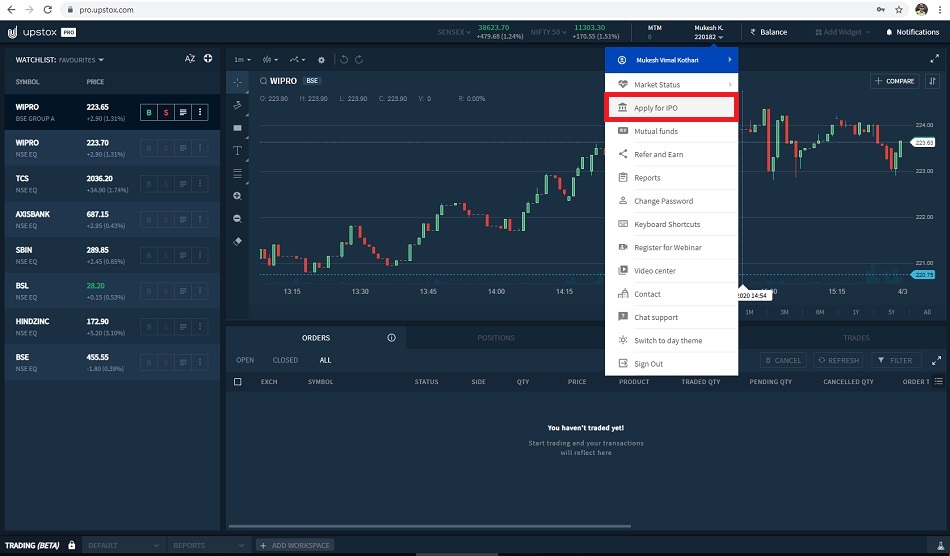950x556 pixels.
Task: Select Register for Webinar
Action: [x=671, y=247]
